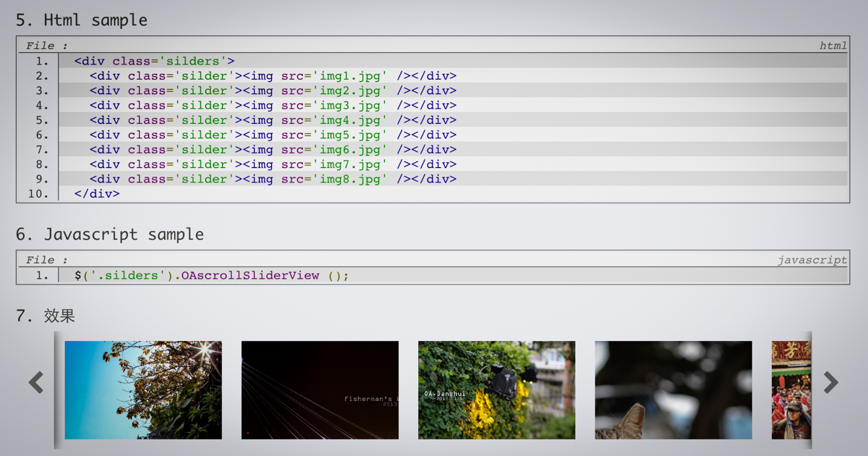Screen dimensions: 868x456
Task: Open the crowd festival thumbnail
Action: (791, 390)
